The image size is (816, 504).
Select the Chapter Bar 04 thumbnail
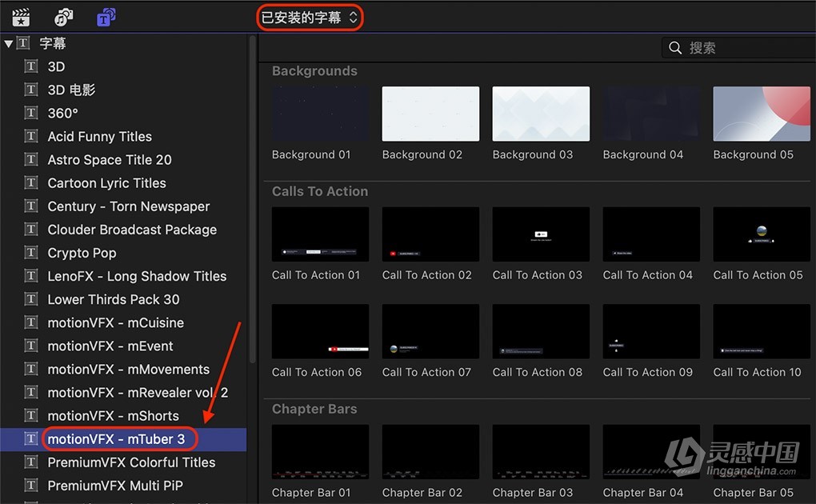[x=651, y=452]
